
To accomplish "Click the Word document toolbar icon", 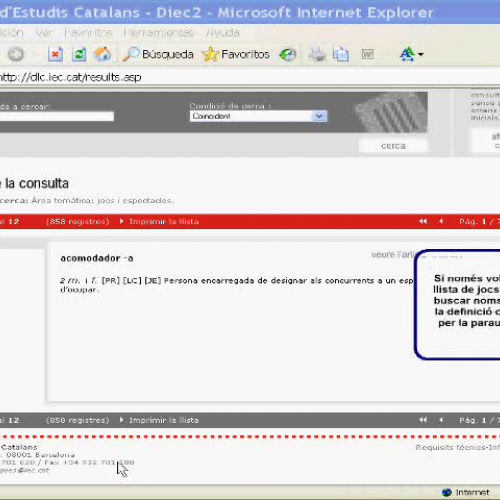I will click(x=368, y=54).
